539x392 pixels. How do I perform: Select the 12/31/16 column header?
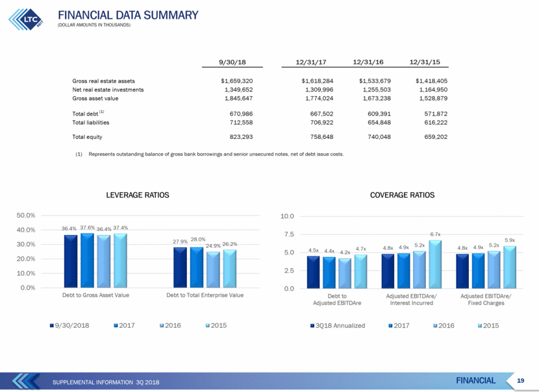coord(368,62)
